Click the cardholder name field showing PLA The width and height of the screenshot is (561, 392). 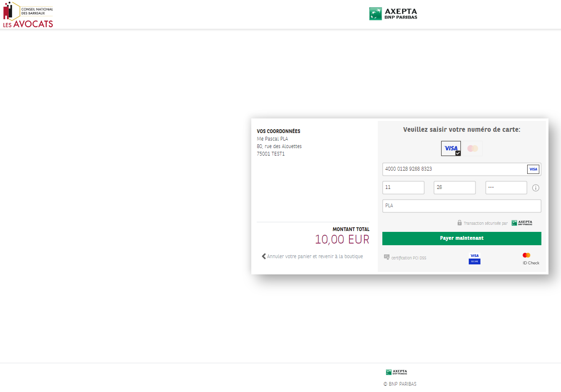(462, 206)
